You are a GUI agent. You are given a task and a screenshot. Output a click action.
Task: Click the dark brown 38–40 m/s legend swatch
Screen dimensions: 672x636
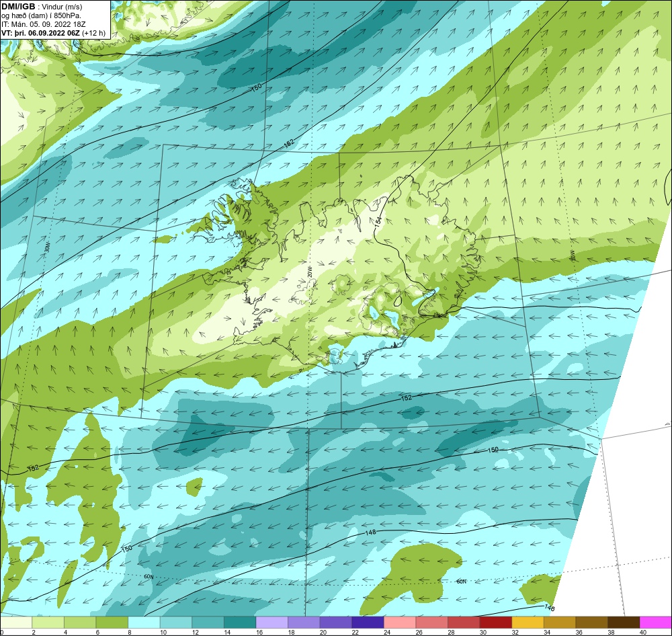click(624, 623)
